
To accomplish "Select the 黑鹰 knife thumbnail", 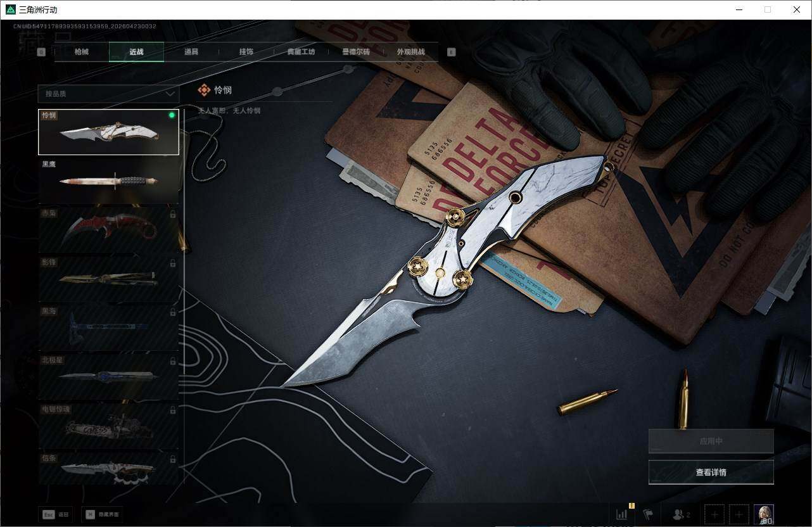I will click(108, 181).
